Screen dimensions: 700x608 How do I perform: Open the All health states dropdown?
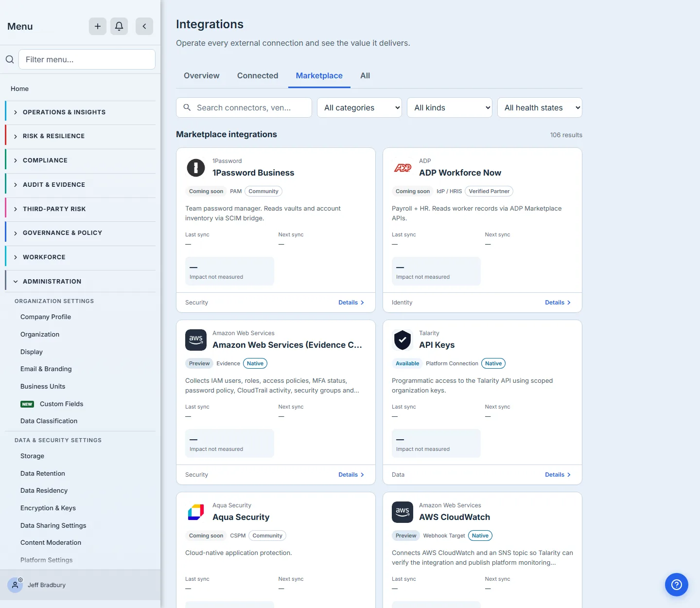point(540,107)
